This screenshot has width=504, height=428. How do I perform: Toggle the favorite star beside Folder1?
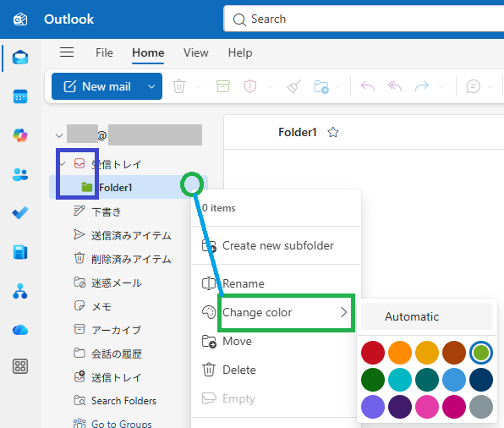[x=333, y=132]
